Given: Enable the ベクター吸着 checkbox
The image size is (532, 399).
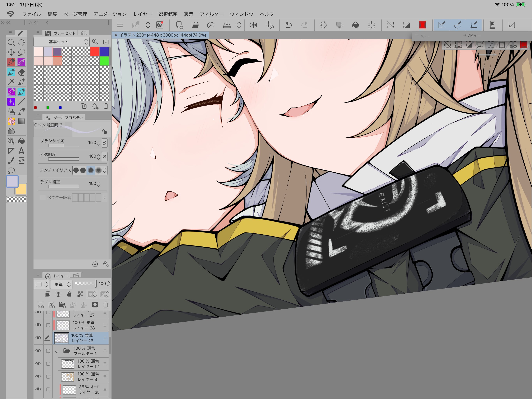Looking at the screenshot, I should [x=43, y=198].
